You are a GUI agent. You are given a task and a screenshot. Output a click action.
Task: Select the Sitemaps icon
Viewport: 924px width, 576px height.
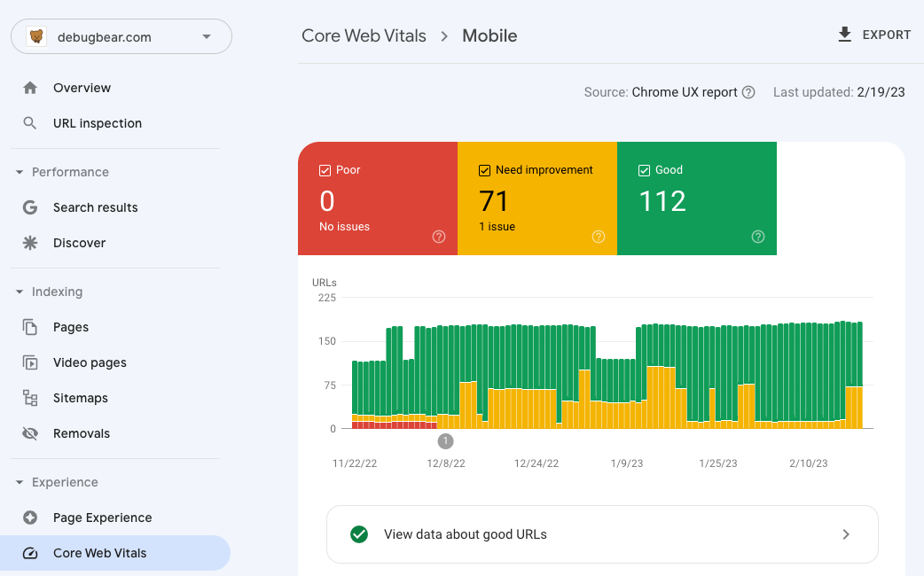(x=30, y=398)
